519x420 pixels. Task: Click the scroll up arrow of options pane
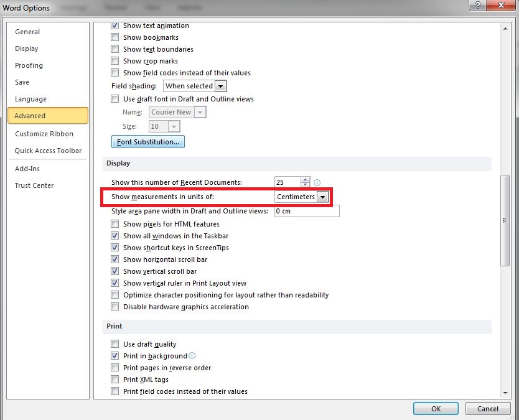coord(505,29)
